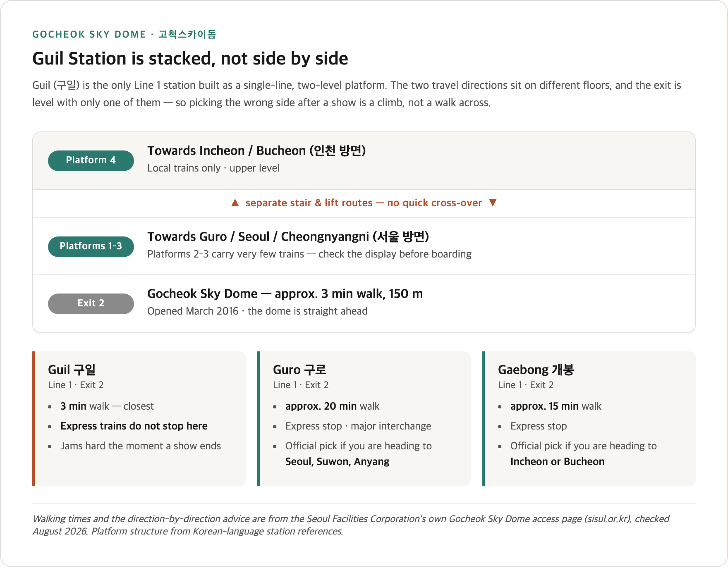728x568 pixels.
Task: Select the 'approx. 15 min walk' bullet
Action: [x=556, y=406]
